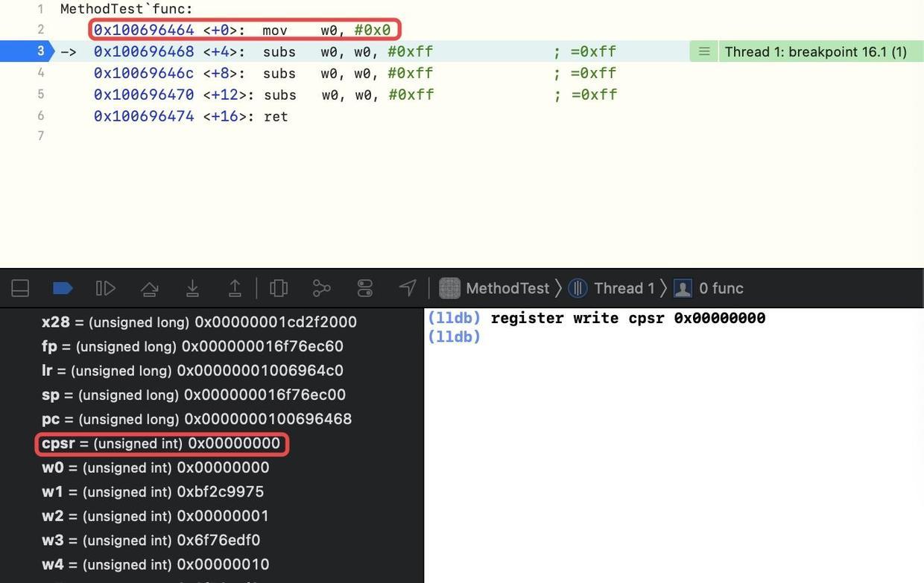Select MethodTest process in jump bar
The width and height of the screenshot is (924, 583).
495,288
